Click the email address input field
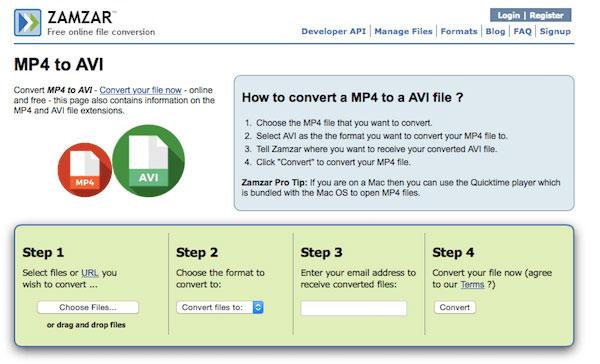Image resolution: width=600 pixels, height=364 pixels. 354,308
